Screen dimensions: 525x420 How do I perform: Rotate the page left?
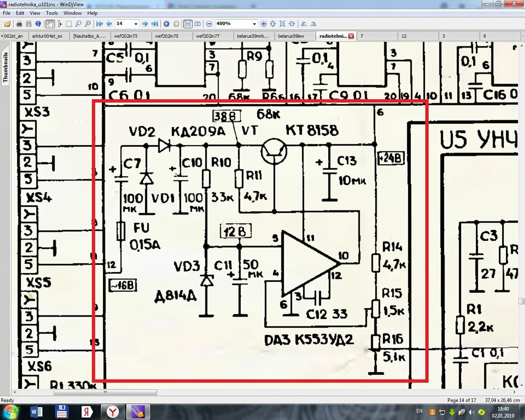tap(304, 24)
